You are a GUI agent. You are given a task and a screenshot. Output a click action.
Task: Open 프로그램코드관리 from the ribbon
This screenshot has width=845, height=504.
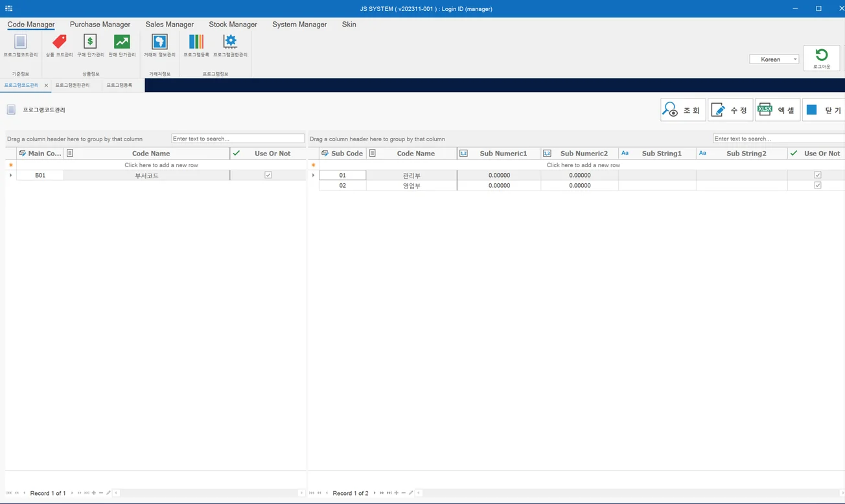click(x=20, y=46)
